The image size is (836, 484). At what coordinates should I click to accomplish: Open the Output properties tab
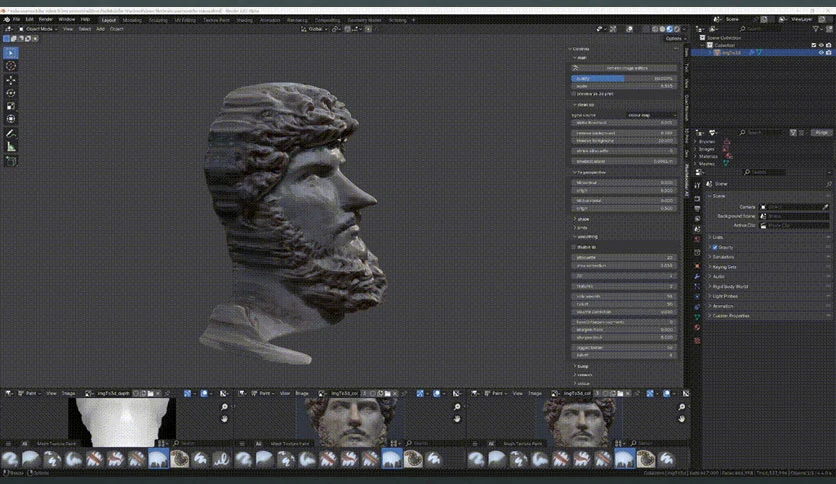[x=697, y=208]
